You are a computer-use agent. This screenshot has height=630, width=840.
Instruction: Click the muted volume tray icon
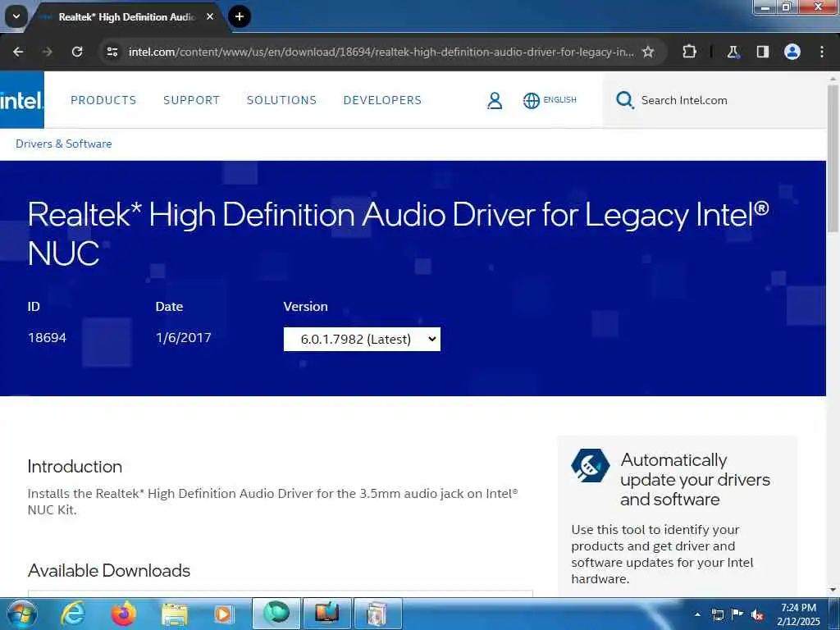757,615
